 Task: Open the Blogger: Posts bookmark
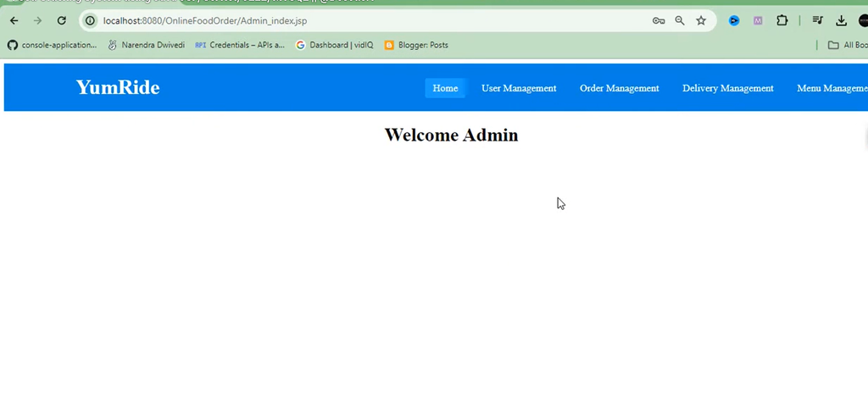[x=416, y=46]
